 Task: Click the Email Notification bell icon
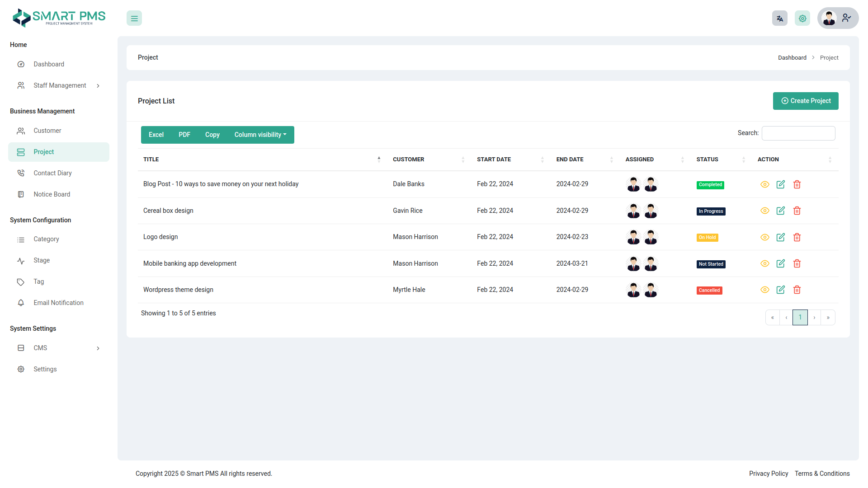(21, 303)
